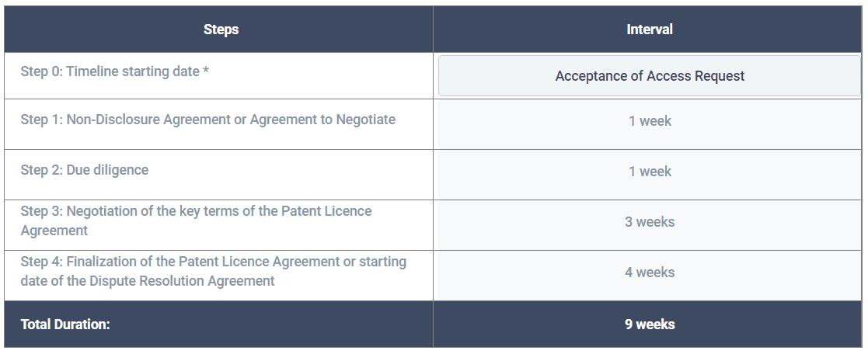Screen dimensions: 868x354
Task: Click the Total Duration footer row
Action: point(434,324)
